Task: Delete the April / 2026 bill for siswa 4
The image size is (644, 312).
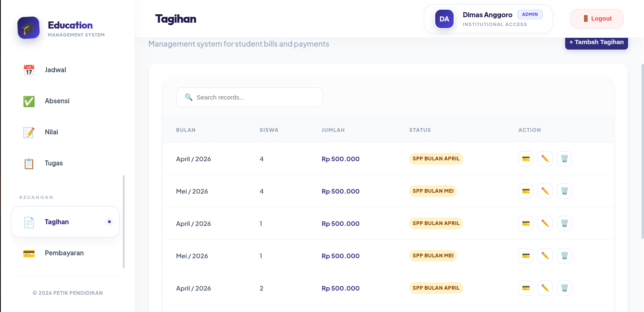Action: point(564,159)
